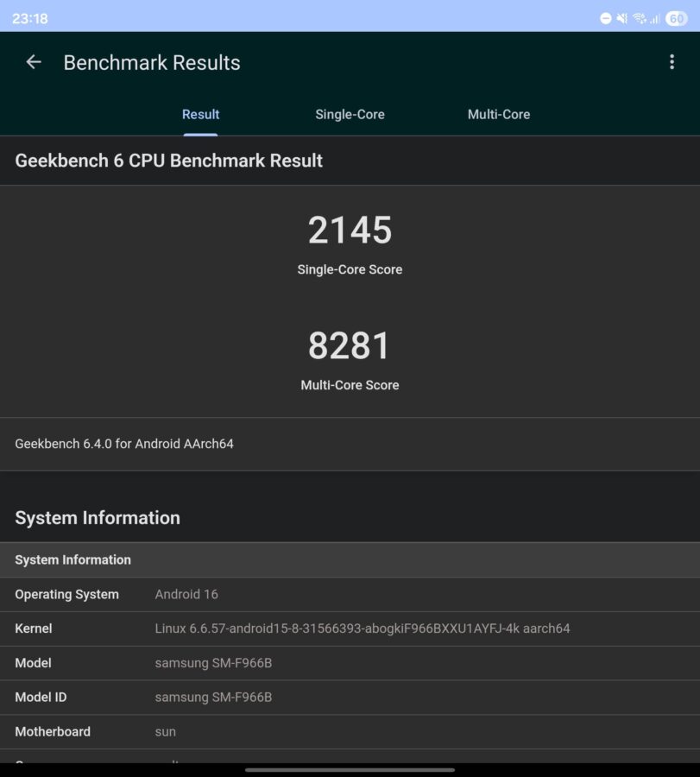This screenshot has width=700, height=777.
Task: Tap the 23:18 clock in status bar
Action: coord(29,19)
